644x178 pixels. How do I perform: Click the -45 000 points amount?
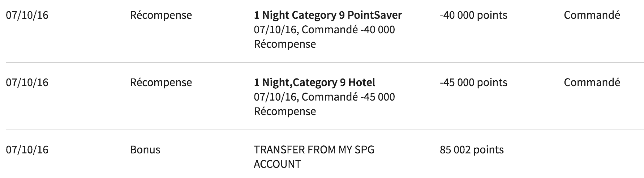click(x=473, y=82)
